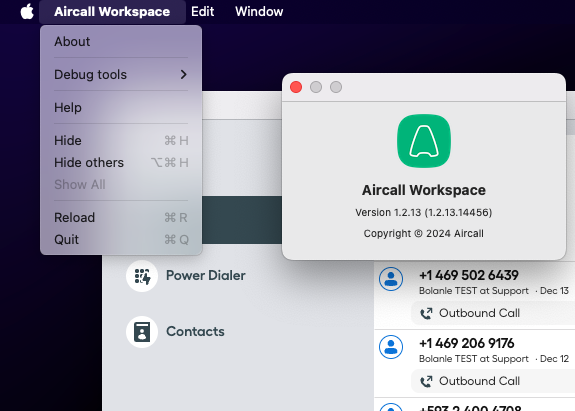Viewport: 575px width, 411px height.
Task: Select Reload from the menu
Action: pyautogui.click(x=121, y=217)
